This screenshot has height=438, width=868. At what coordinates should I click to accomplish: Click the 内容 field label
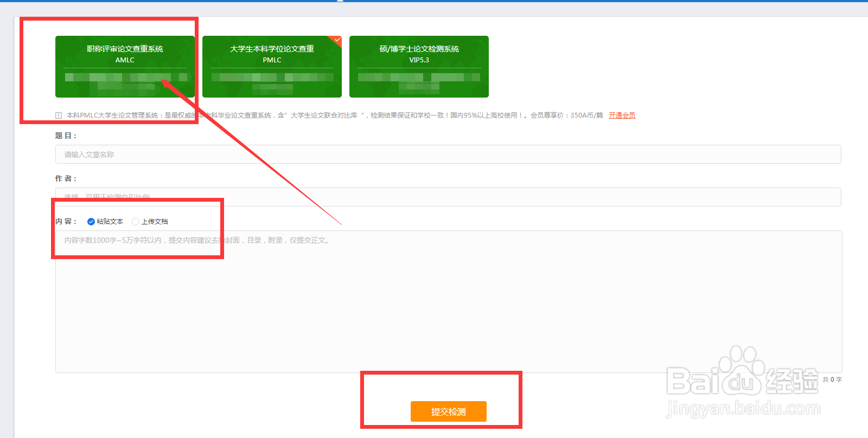(66, 221)
